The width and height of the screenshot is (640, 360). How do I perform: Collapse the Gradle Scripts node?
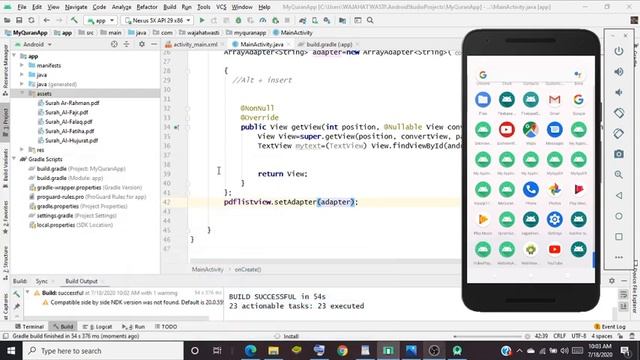tap(14, 159)
